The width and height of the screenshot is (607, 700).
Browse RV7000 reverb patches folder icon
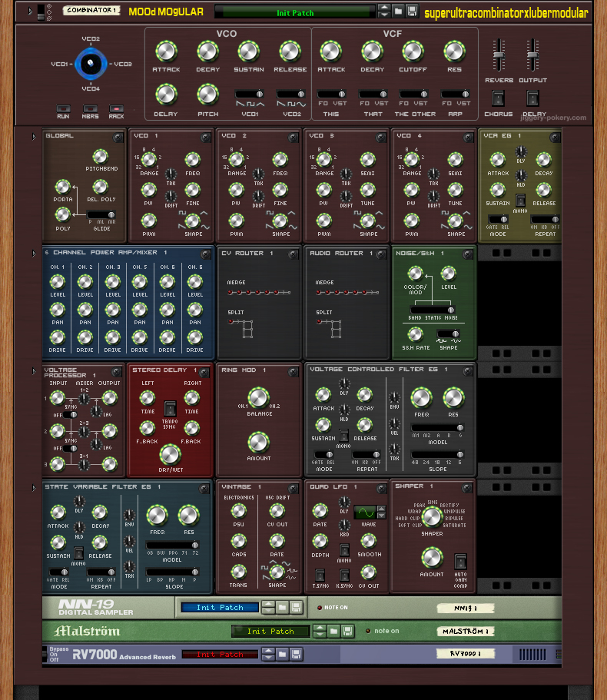282,655
